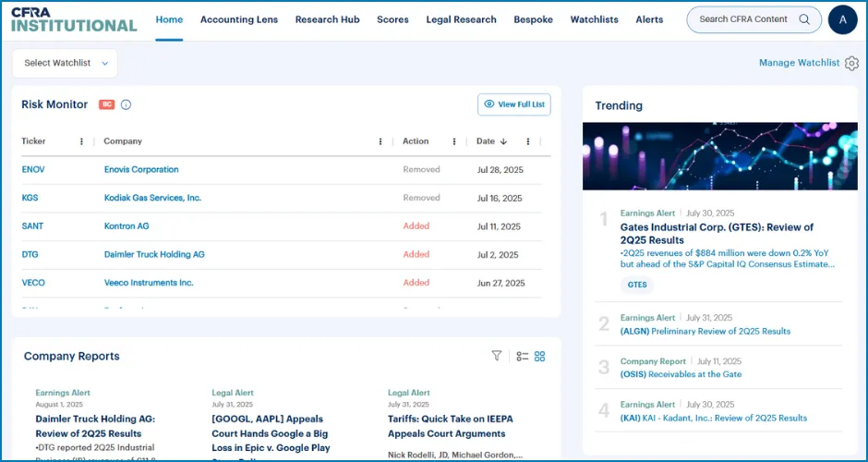
Task: Open (ALGN) Preliminary Review of 2Q25 Results
Action: click(x=705, y=332)
